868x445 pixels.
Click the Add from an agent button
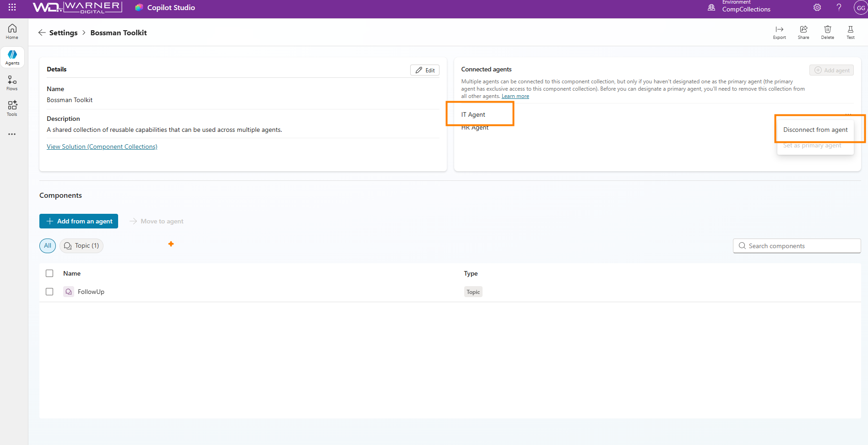point(79,221)
